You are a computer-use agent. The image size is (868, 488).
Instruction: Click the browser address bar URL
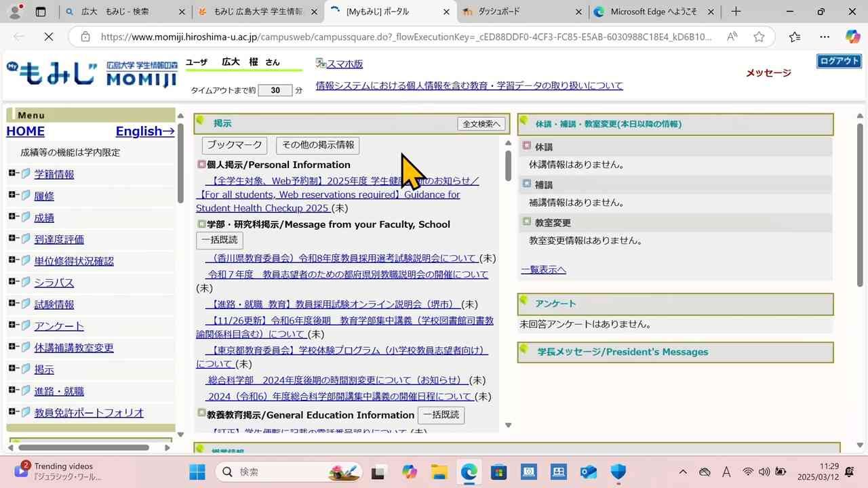click(x=407, y=37)
